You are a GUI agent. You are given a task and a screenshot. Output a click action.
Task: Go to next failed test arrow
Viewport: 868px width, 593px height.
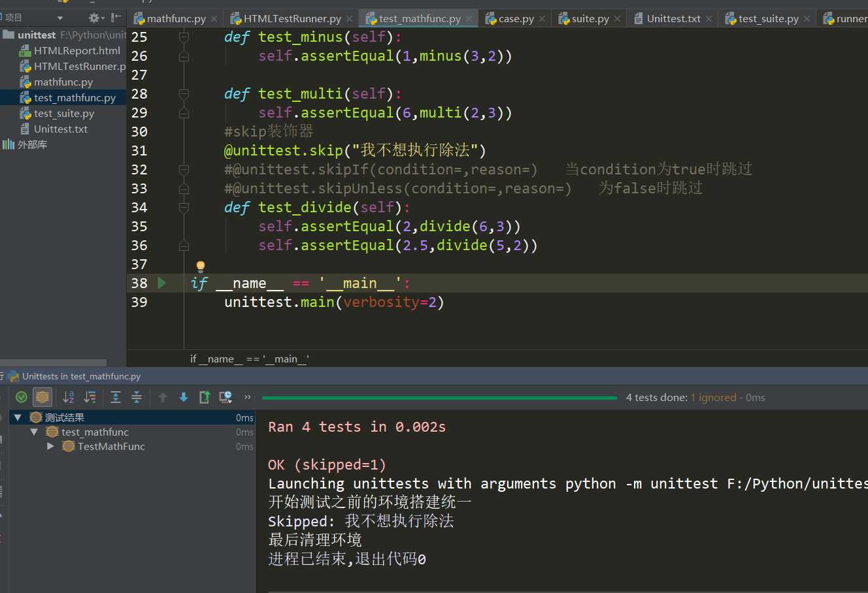point(184,397)
